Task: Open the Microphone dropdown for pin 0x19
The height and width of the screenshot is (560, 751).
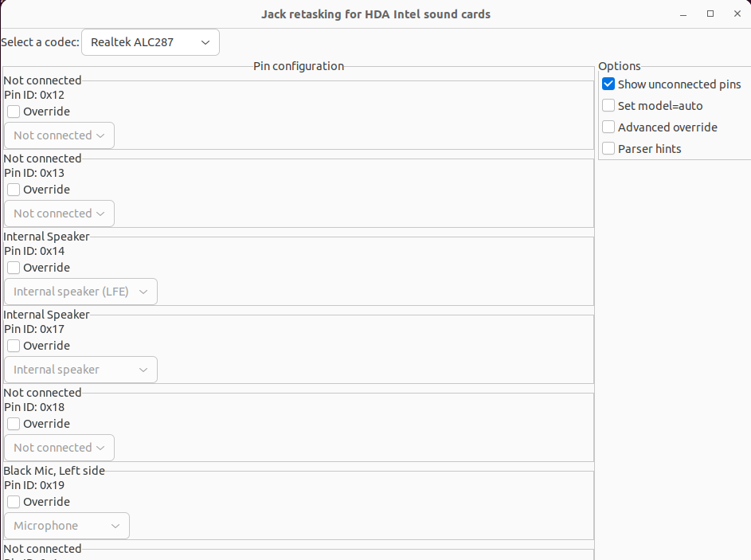Action: point(67,526)
